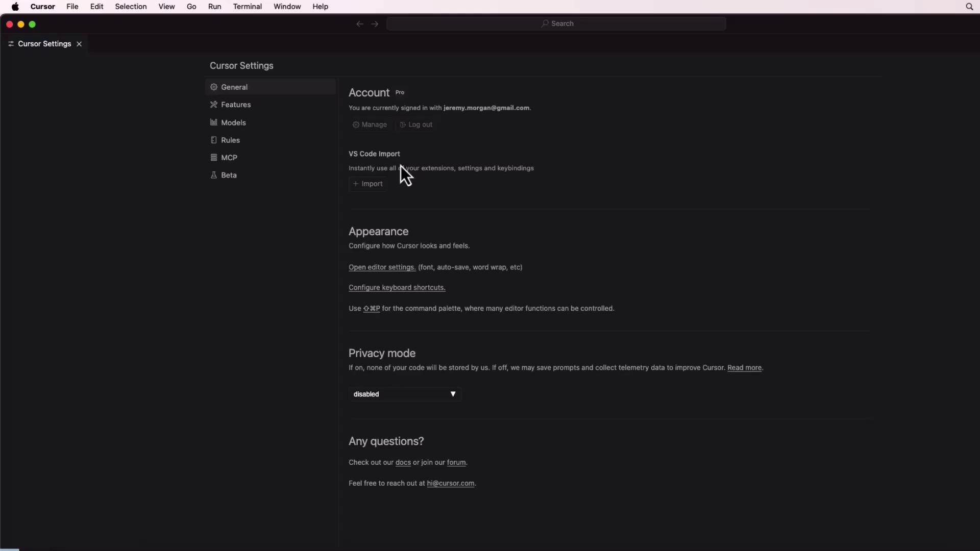Open editor settings link

382,267
